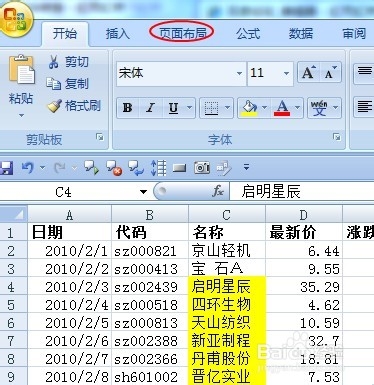The height and width of the screenshot is (385, 374).
Task: Select cell containing sh601002
Action: tap(150, 377)
